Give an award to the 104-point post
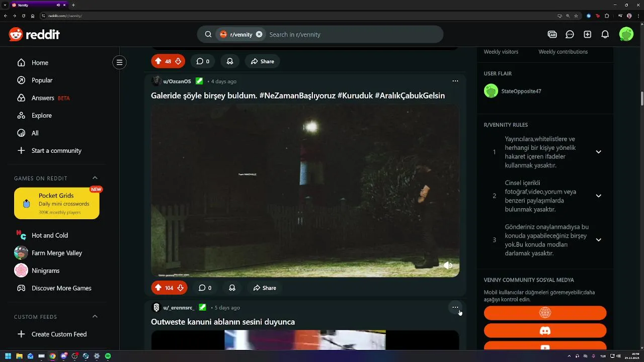Image resolution: width=644 pixels, height=362 pixels. pos(232,288)
